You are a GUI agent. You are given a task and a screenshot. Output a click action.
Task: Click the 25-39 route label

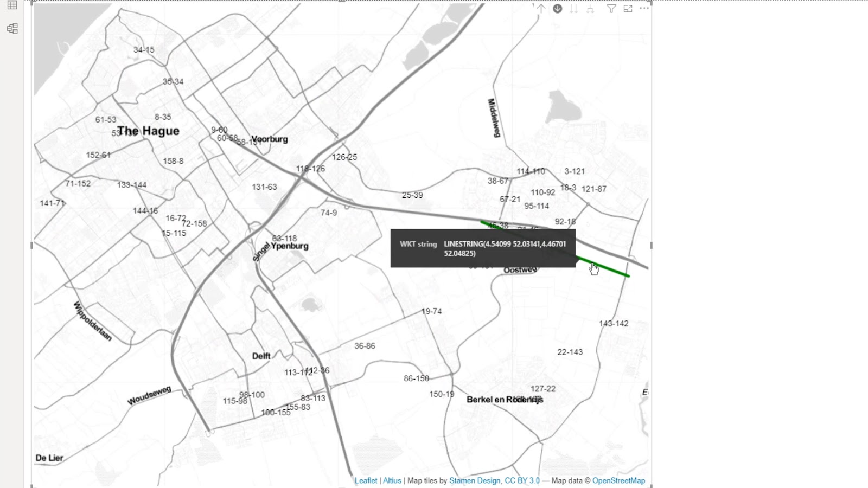tap(412, 195)
